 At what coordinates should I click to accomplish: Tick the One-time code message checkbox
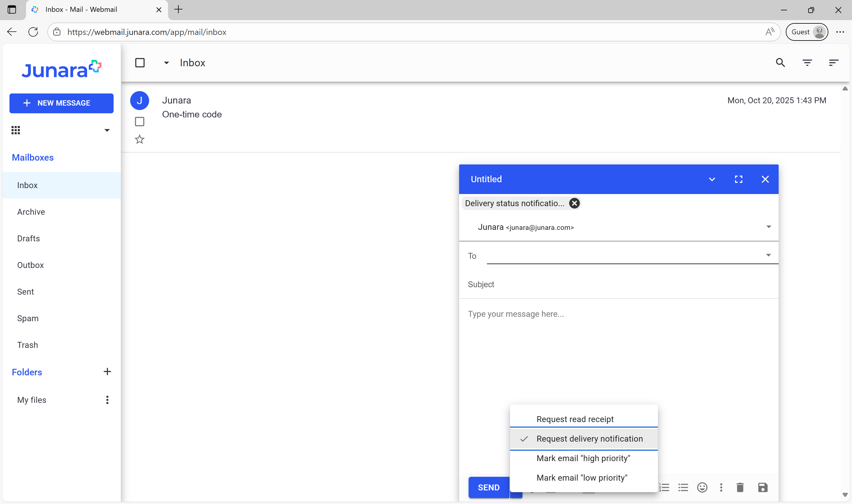click(x=140, y=121)
